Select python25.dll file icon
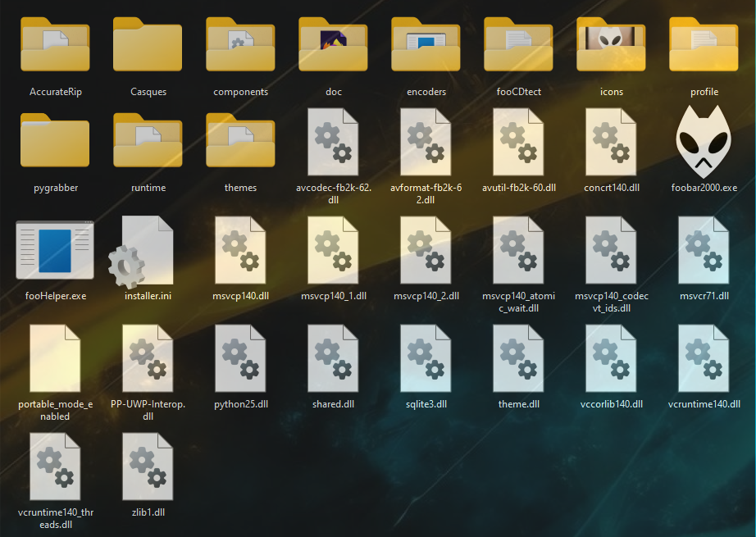Screen dimensions: 756x537 coord(240,358)
